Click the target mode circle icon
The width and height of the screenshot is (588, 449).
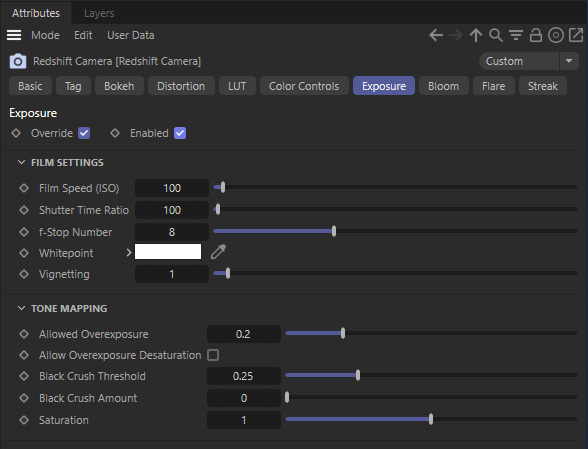point(556,35)
